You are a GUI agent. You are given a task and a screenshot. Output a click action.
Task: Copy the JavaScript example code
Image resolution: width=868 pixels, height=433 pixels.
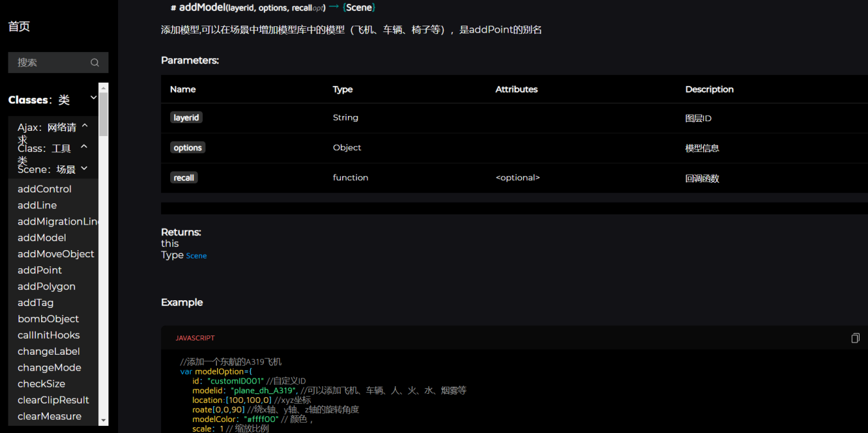(x=855, y=338)
